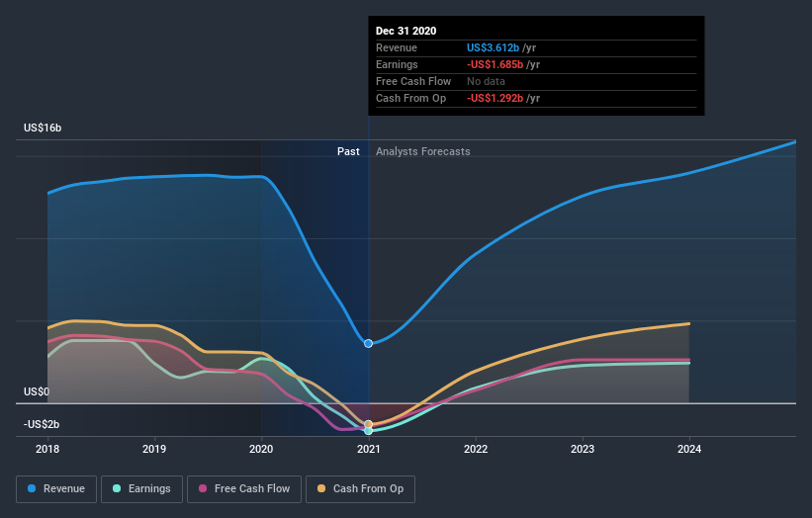The width and height of the screenshot is (812, 518).
Task: Toggle the Earnings series legend button
Action: (141, 489)
